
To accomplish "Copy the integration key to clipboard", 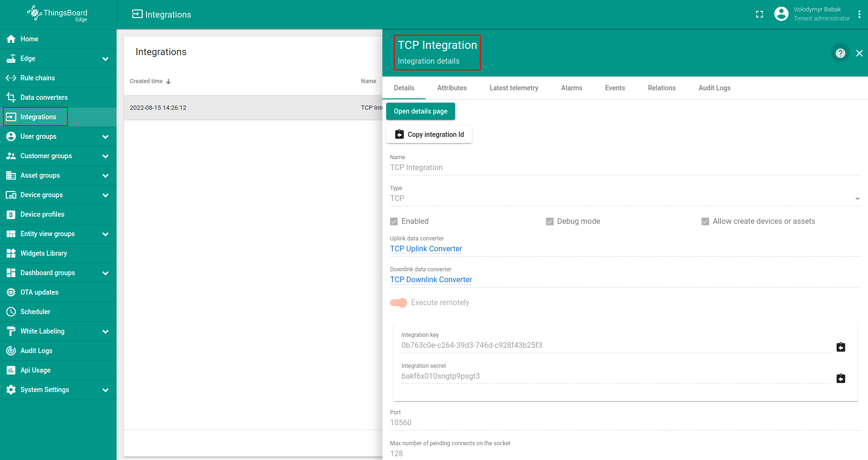I will [841, 347].
